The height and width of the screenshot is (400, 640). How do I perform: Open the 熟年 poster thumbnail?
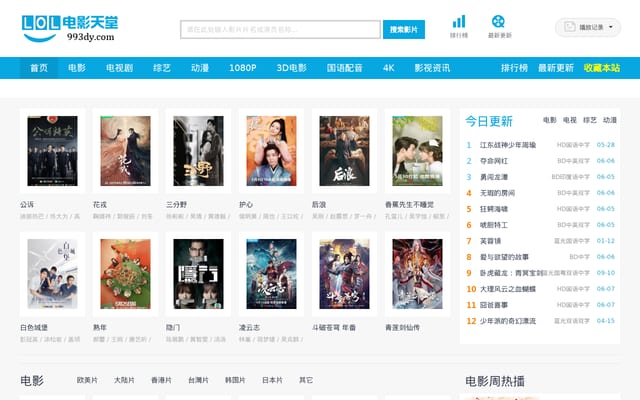click(x=125, y=274)
